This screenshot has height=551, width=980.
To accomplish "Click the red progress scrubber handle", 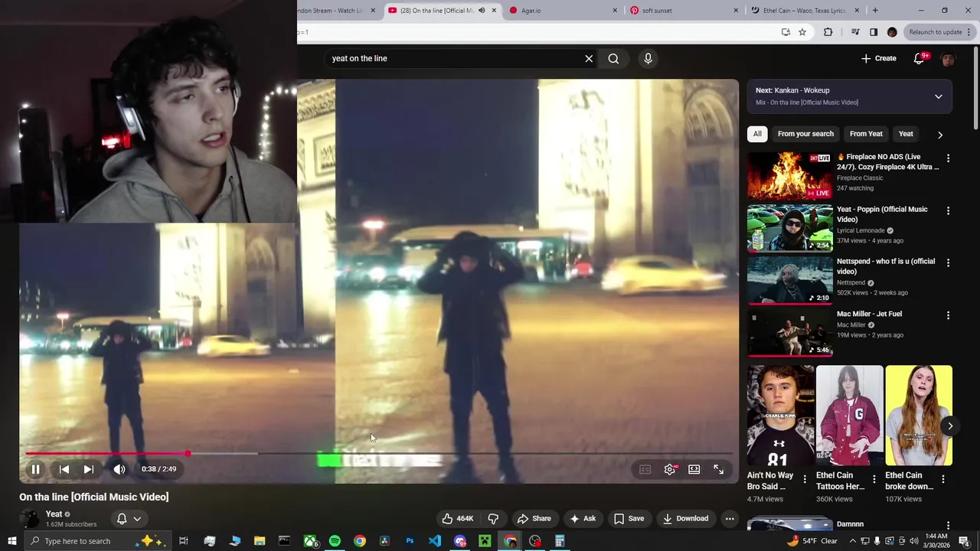I will click(x=188, y=454).
